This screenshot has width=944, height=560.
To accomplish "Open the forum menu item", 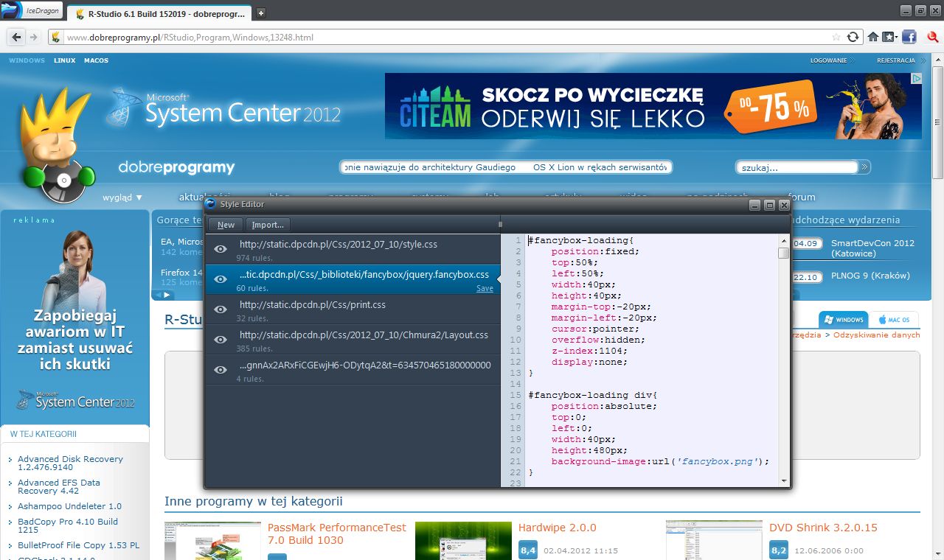I will (x=802, y=197).
